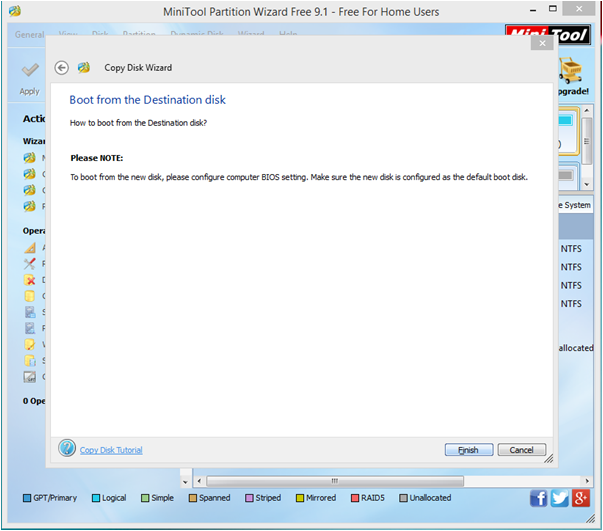
Task: Click the yellow cylinder operation icon
Action: point(30,296)
